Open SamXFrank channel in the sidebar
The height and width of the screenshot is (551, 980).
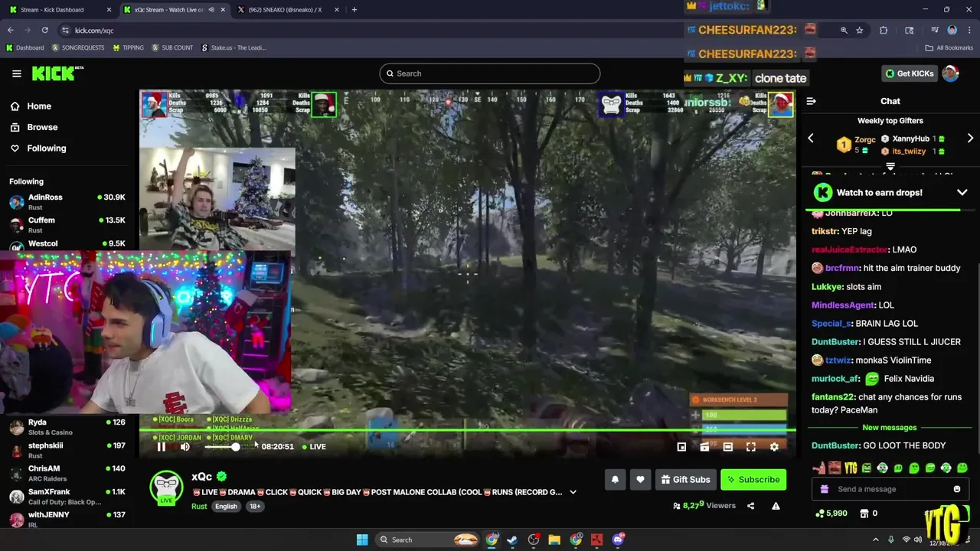click(67, 496)
